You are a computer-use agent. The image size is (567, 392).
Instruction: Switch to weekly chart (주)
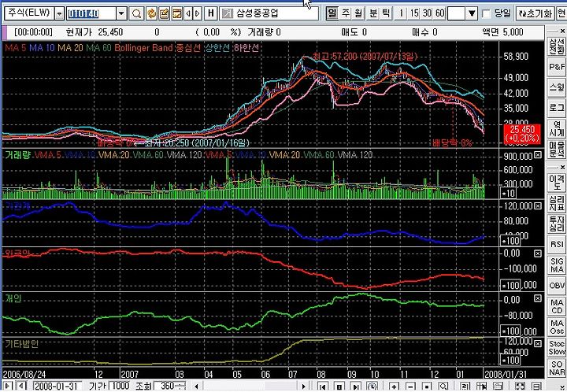point(346,13)
